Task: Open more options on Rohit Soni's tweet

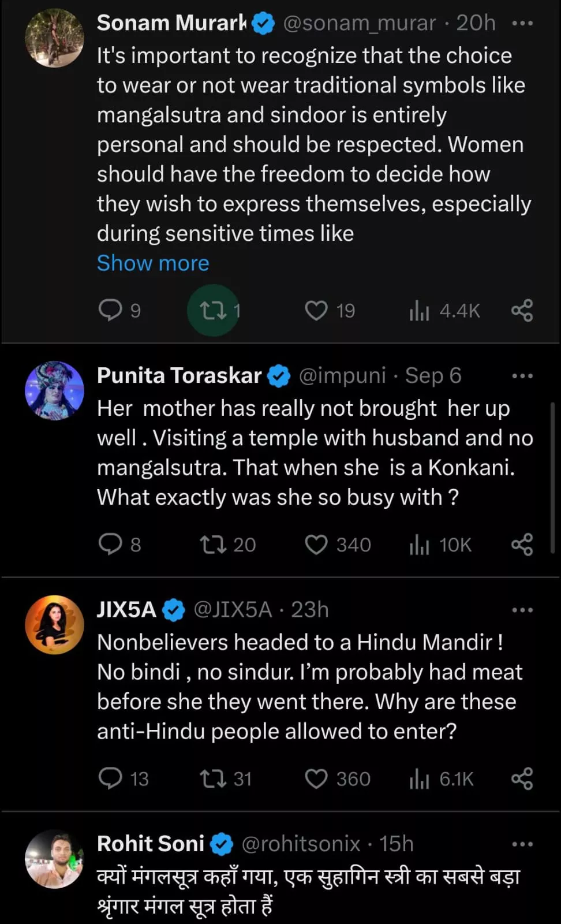Action: point(522,844)
